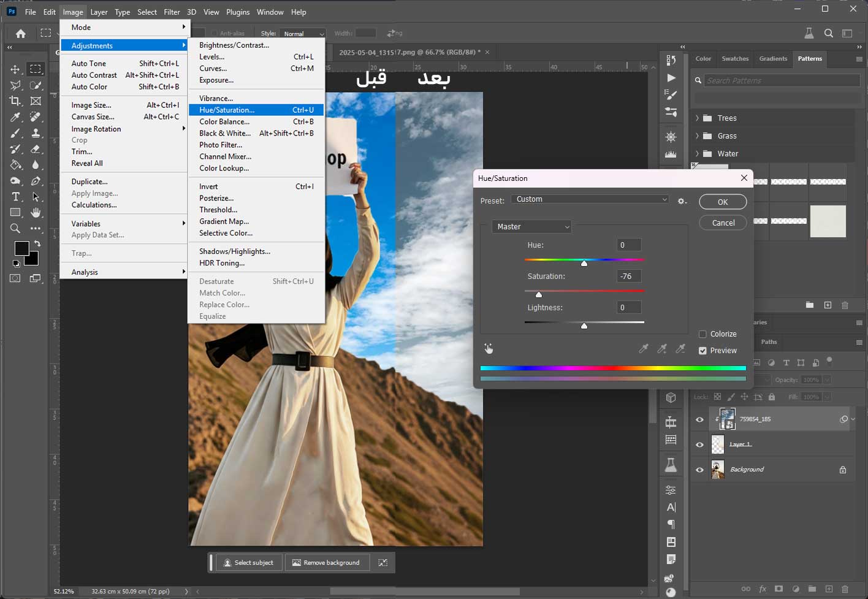Select the Eraser tool
This screenshot has width=868, height=599.
tap(36, 149)
